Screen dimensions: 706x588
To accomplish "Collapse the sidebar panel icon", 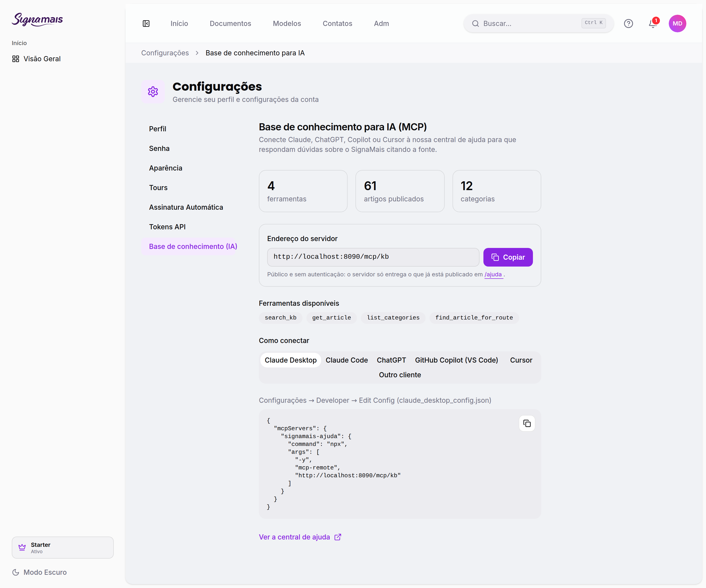I will [x=146, y=24].
